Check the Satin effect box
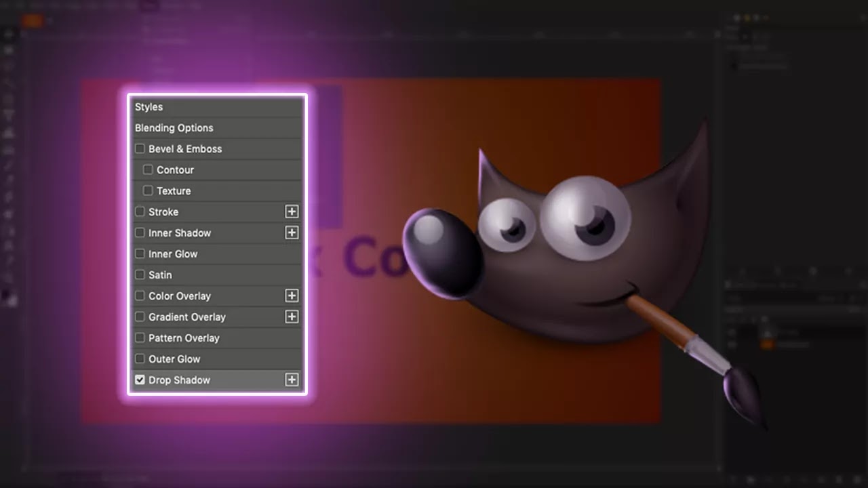Screen dimensions: 868x488 click(x=140, y=275)
